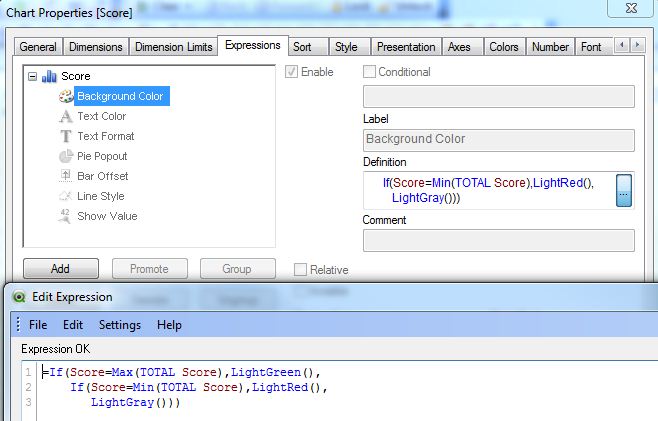658x421 pixels.
Task: Open the Colors tab
Action: (504, 47)
